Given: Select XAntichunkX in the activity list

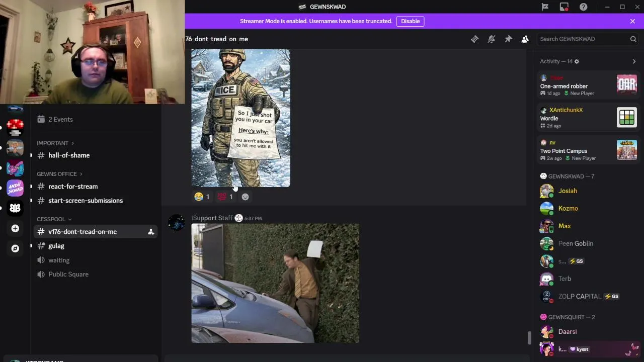Looking at the screenshot, I should (x=566, y=110).
